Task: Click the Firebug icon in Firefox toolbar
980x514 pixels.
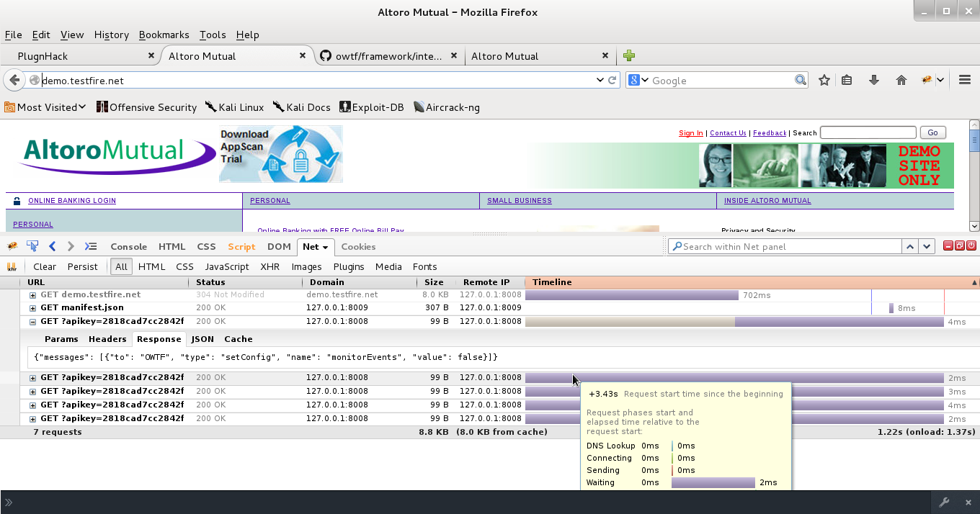Action: tap(927, 81)
